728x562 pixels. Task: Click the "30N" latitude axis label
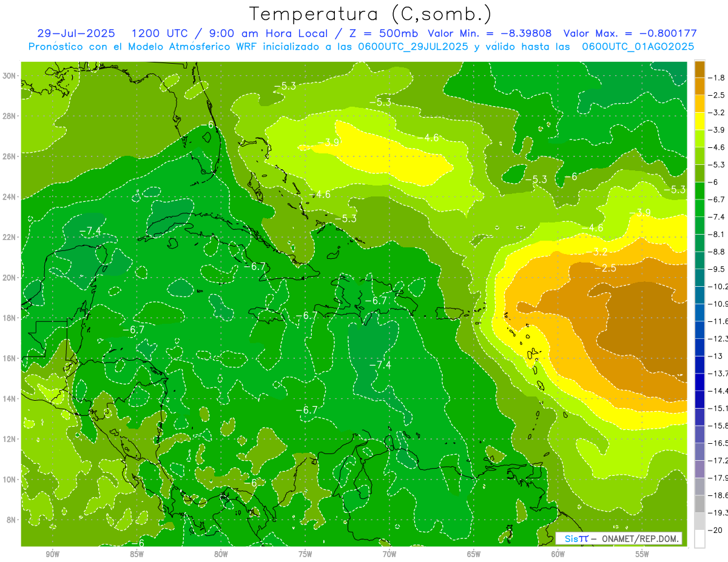(8, 76)
